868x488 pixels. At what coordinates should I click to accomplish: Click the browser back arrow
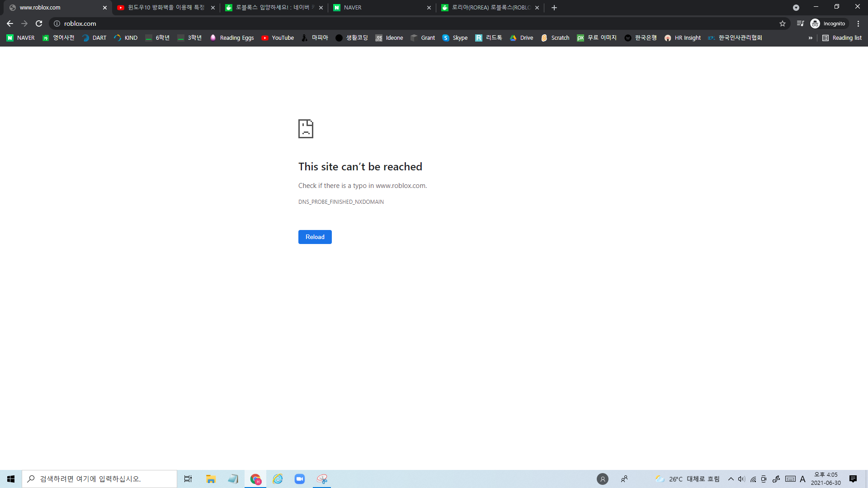(x=10, y=23)
